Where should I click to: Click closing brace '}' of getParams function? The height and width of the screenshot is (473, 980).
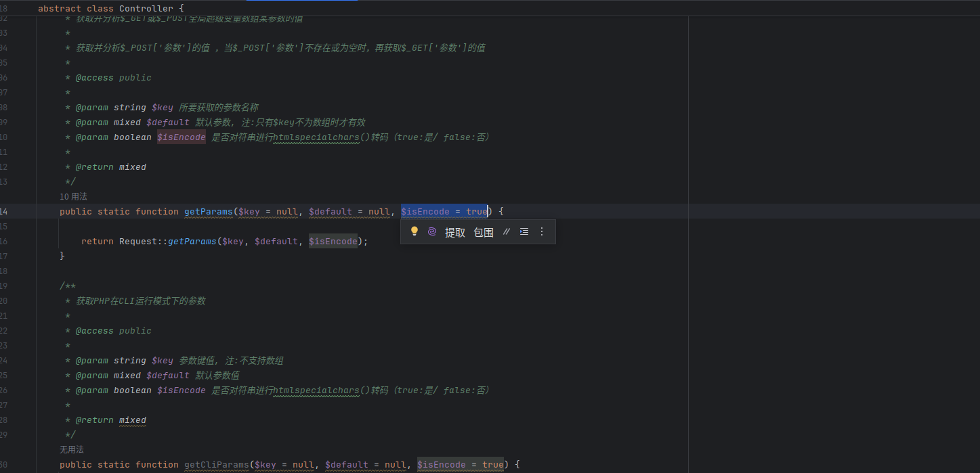62,256
